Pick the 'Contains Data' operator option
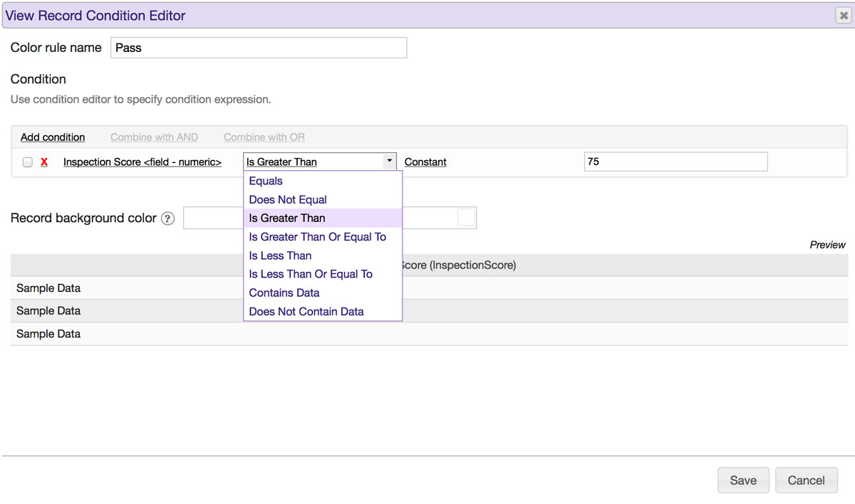855x504 pixels. click(x=284, y=293)
